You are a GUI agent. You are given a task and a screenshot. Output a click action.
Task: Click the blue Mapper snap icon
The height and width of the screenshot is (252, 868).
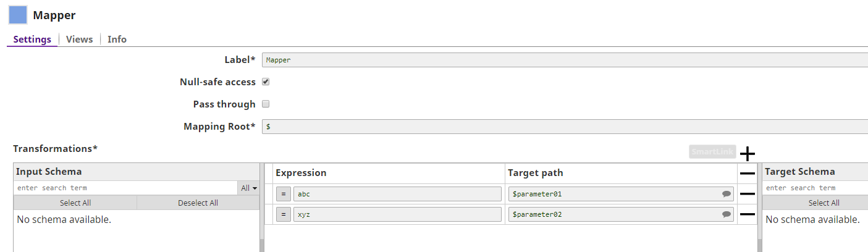point(18,15)
